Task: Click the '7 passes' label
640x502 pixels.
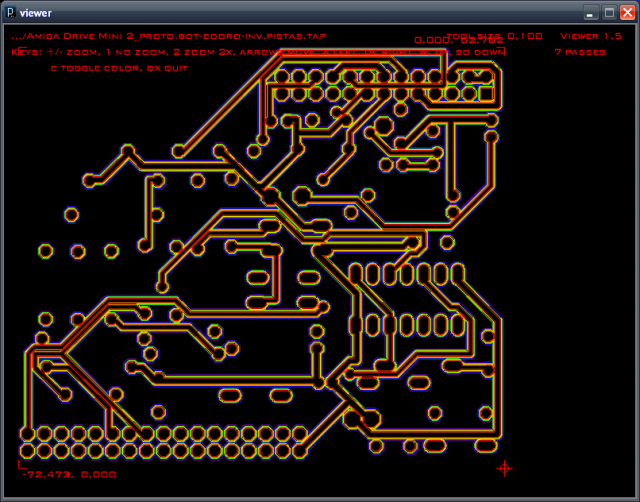Action: tap(580, 52)
